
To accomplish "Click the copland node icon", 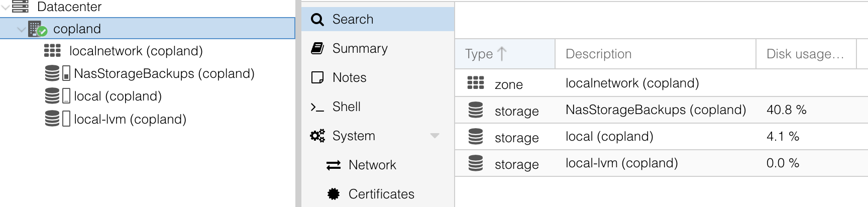I will coord(37,29).
